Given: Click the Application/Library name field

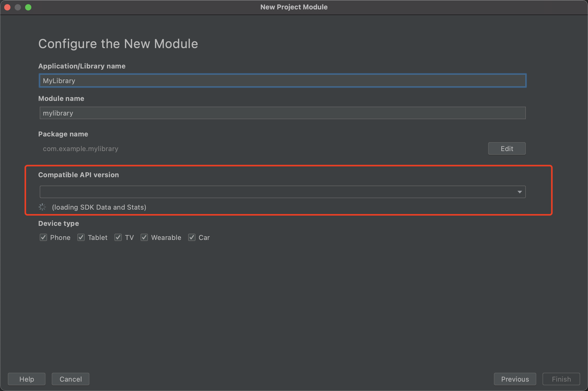Looking at the screenshot, I should click(x=283, y=80).
